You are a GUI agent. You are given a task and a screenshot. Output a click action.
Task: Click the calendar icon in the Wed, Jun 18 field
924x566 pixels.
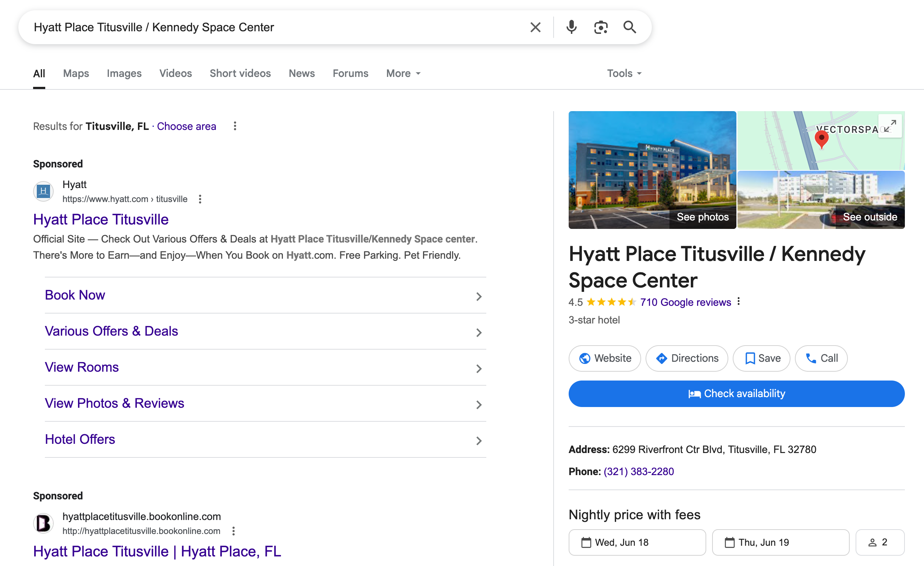(586, 542)
